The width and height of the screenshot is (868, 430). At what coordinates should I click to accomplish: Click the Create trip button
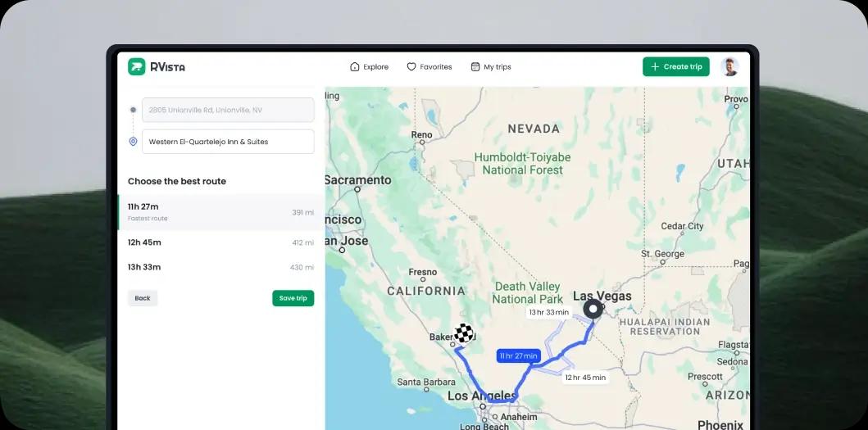676,67
